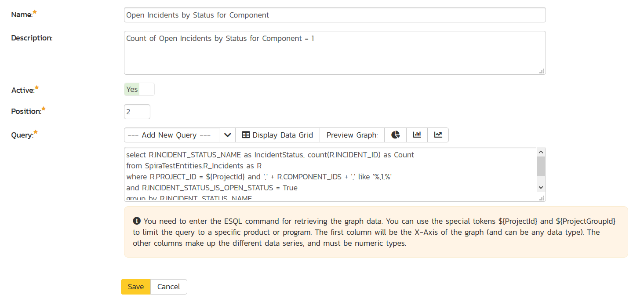
Task: Preview the graph as a line chart
Action: coord(438,135)
